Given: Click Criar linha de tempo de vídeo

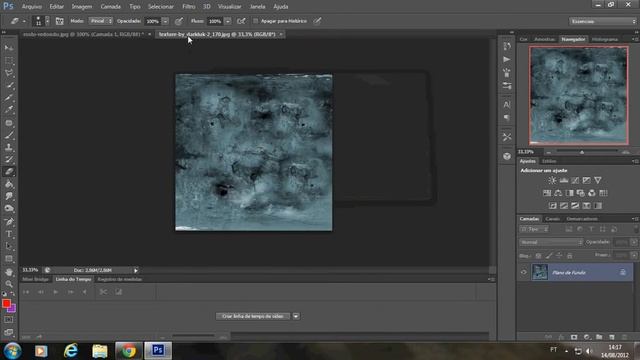Looking at the screenshot, I should tap(253, 316).
